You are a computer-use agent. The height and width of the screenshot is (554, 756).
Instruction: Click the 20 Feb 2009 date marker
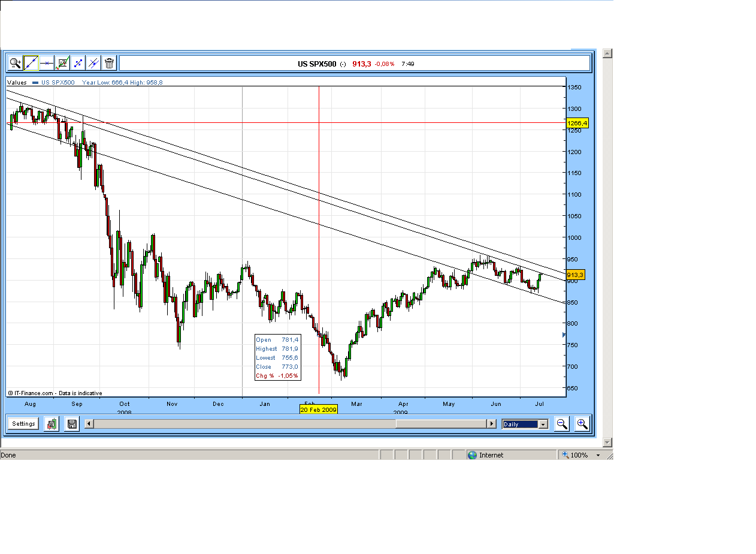coord(319,410)
